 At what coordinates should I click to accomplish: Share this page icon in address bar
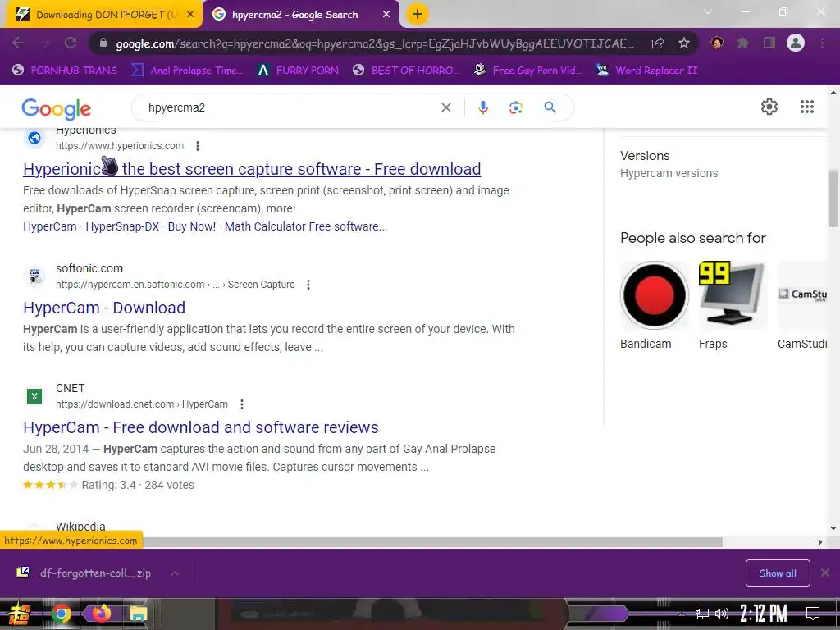click(x=658, y=43)
